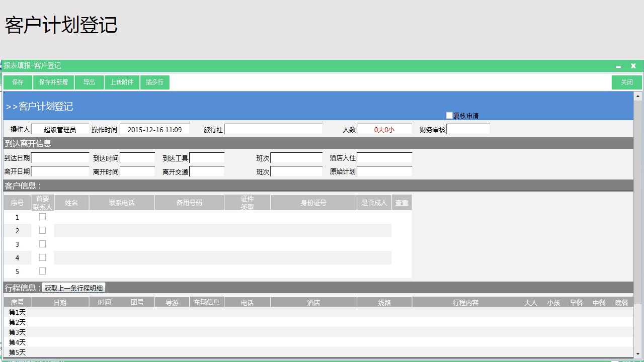Image resolution: width=644 pixels, height=362 pixels.
Task: Check 首要联系人 box in row 5
Action: [x=43, y=271]
